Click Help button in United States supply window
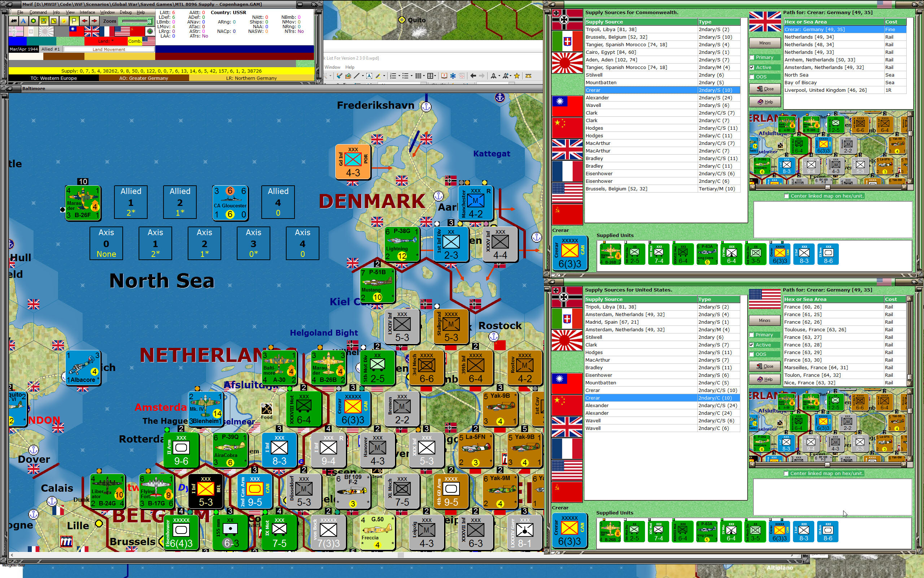 [x=764, y=380]
